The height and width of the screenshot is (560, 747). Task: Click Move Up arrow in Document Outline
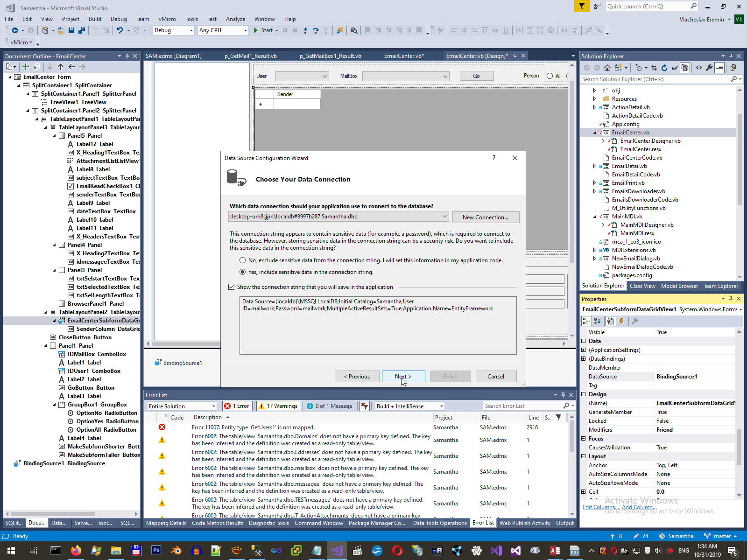(61, 67)
